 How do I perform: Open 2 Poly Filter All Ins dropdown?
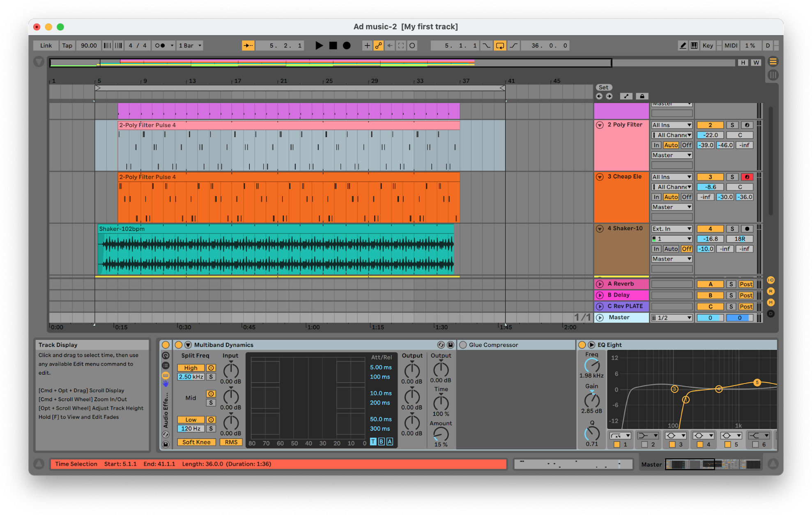(x=672, y=125)
